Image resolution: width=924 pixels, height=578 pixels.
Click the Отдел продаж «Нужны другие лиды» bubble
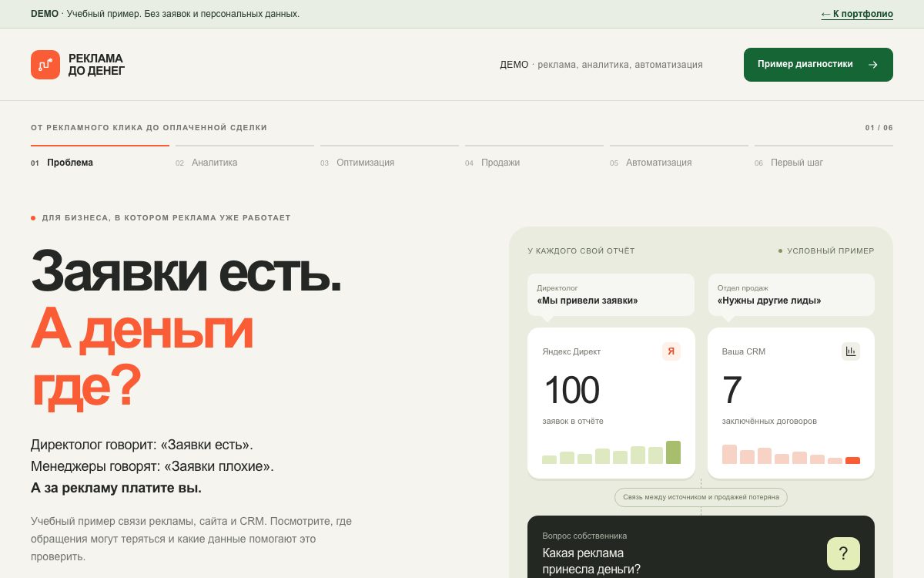(x=792, y=294)
